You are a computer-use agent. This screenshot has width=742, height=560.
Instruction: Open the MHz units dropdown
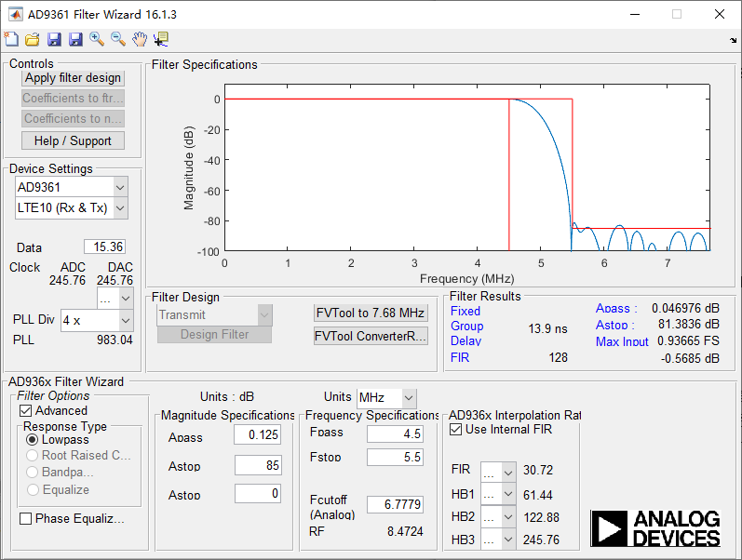coord(386,398)
